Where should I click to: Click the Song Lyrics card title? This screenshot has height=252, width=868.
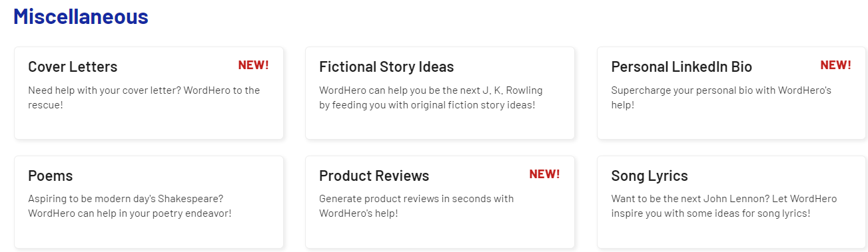tap(650, 176)
